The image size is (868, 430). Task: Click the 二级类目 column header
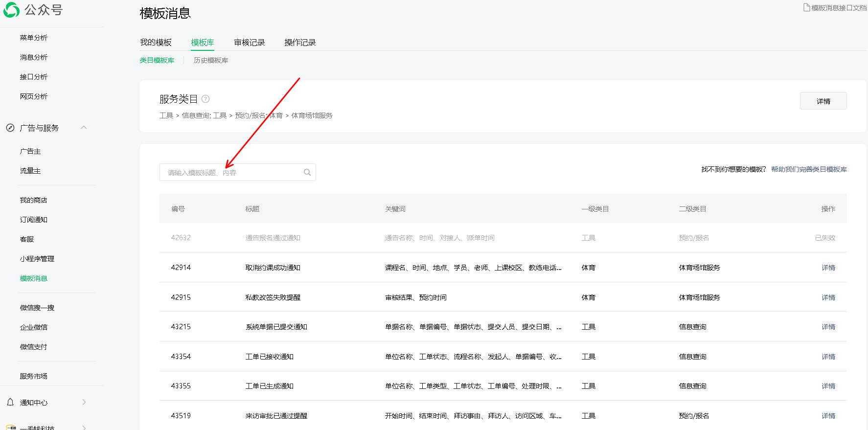click(692, 209)
